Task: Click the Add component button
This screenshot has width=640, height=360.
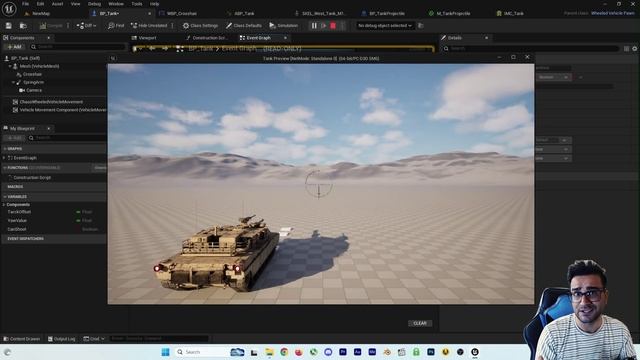Action: (14, 47)
